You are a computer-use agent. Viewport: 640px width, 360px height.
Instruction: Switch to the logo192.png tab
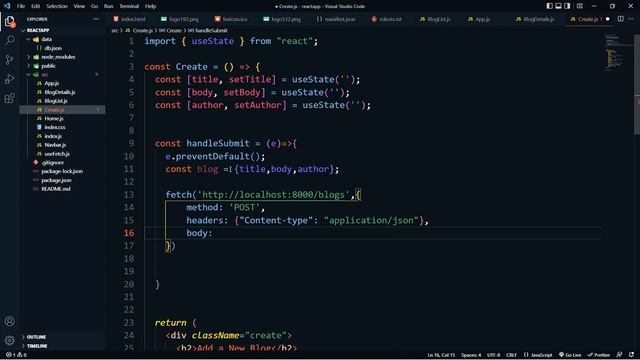pyautogui.click(x=180, y=19)
